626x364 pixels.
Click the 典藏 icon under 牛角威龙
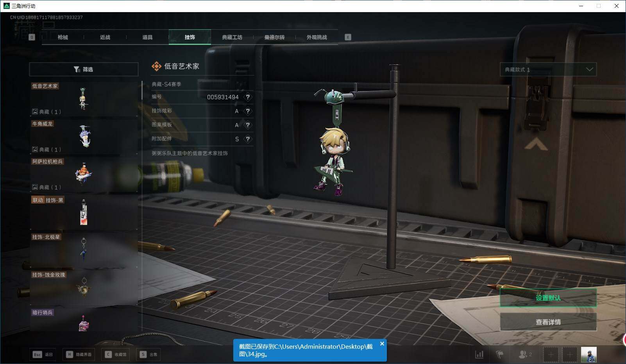[35, 150]
